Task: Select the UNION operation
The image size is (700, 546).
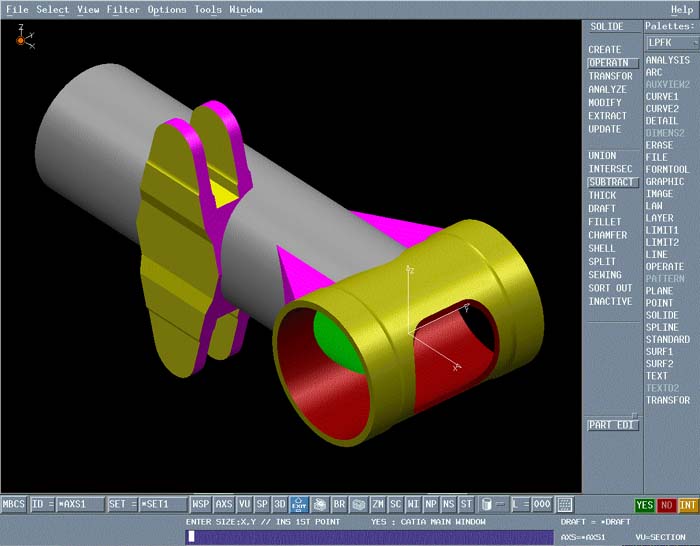Action: (x=602, y=156)
